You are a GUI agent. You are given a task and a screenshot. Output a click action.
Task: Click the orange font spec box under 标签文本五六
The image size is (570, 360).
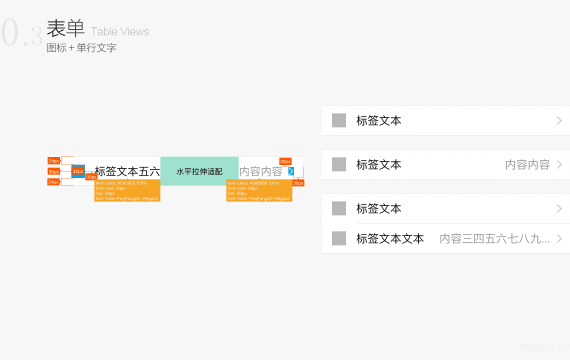tap(127, 191)
